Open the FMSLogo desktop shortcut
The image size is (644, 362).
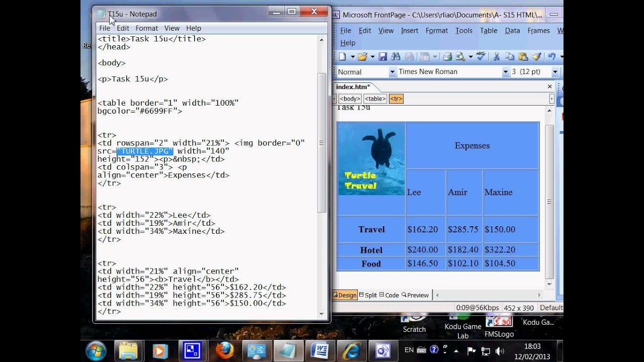point(499,326)
